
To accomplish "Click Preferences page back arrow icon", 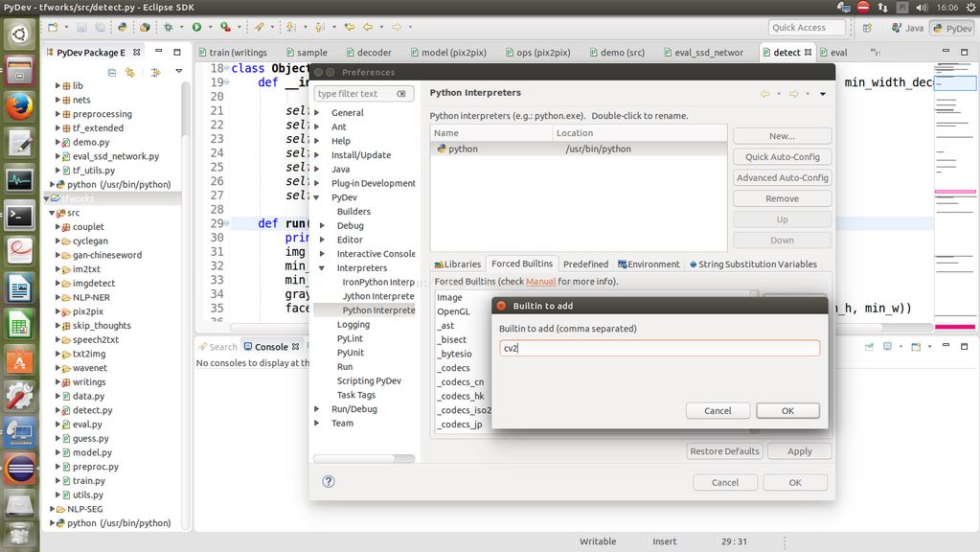I will coord(764,94).
